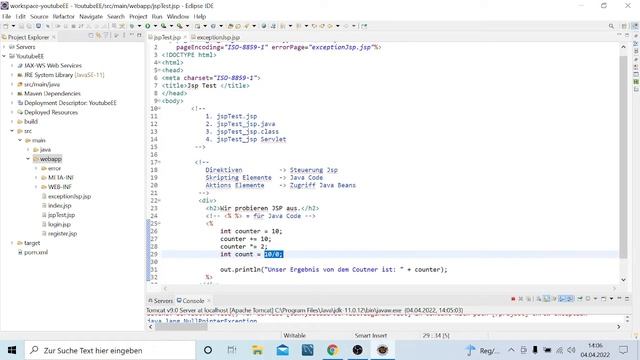
Task: Open the Window menu
Action: [178, 16]
